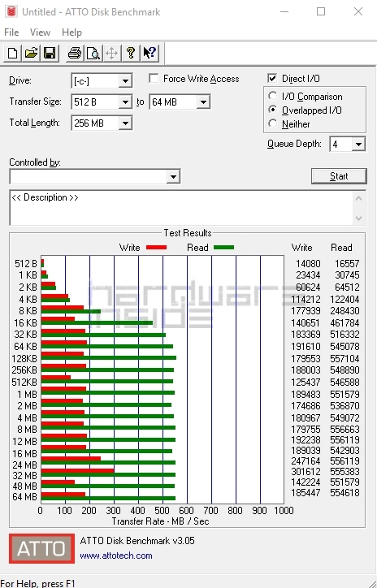Click the ATTO Disk Benchmark v3.05 text
Image resolution: width=377 pixels, height=588 pixels.
137,541
